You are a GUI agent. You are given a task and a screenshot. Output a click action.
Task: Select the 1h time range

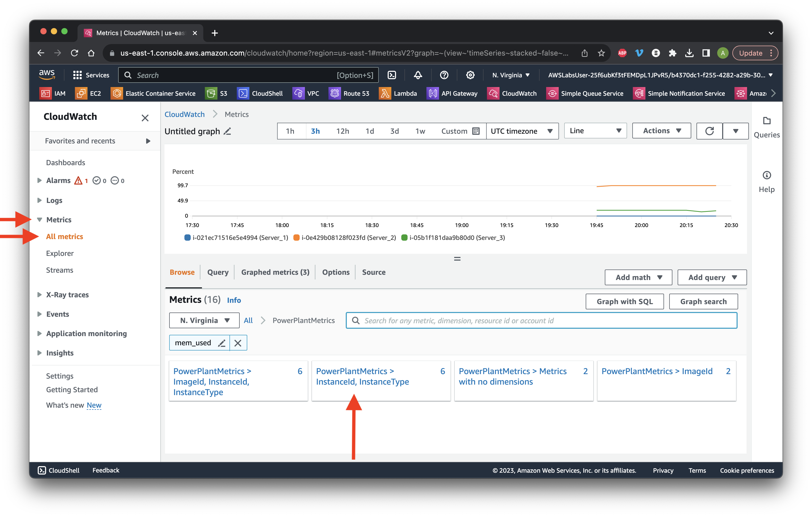[x=290, y=131]
